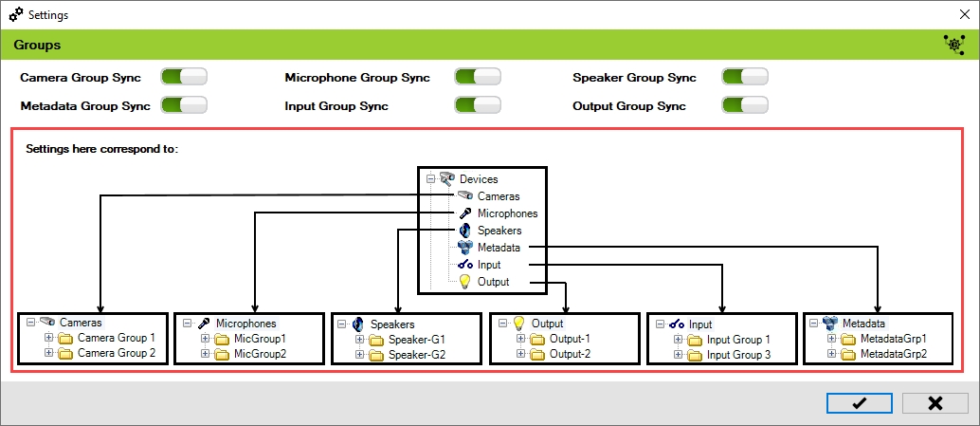
Task: Click the camera icon next to Cameras in Devices
Action: pyautogui.click(x=463, y=196)
